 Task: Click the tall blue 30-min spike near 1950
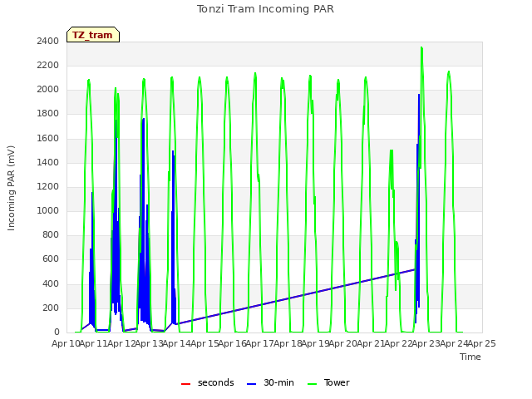click(419, 96)
